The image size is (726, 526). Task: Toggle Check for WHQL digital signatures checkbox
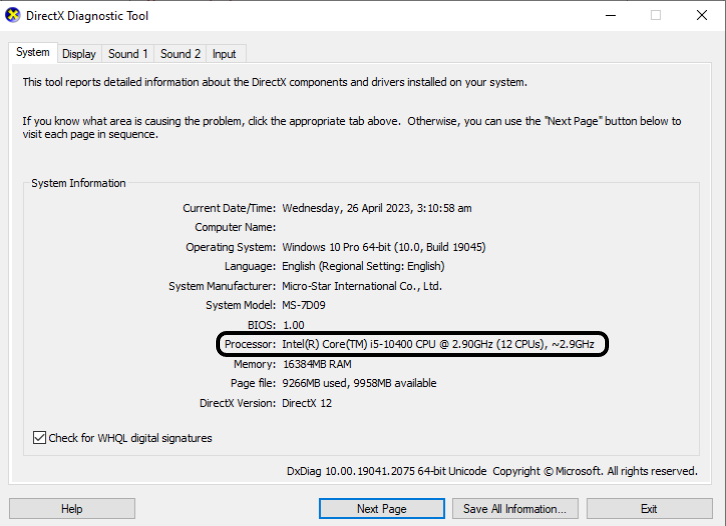[40, 438]
